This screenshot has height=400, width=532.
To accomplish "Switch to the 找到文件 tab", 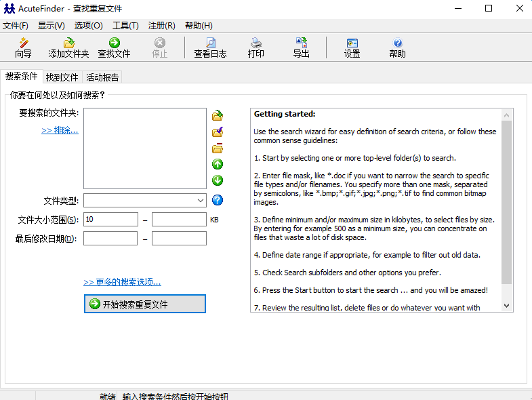I will (62, 77).
